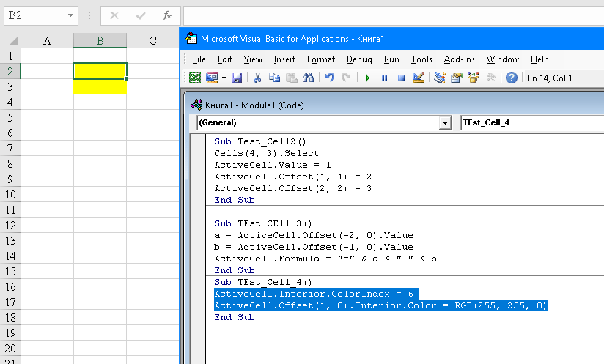This screenshot has height=364, width=604.
Task: Click the Insert UserForm toolbar icon
Action: coord(212,78)
